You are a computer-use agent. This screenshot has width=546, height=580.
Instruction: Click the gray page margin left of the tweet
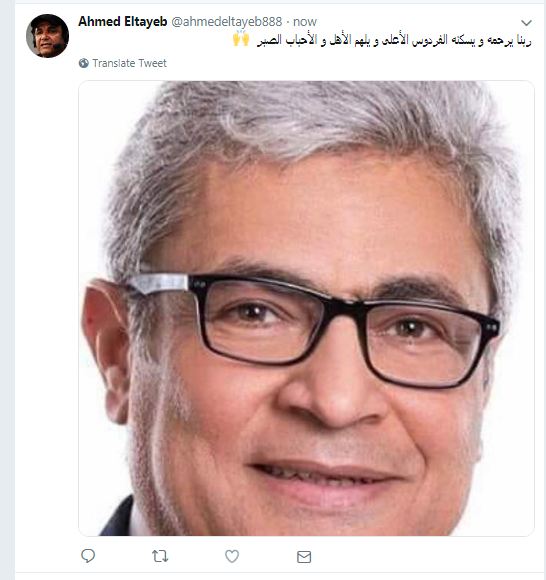pos(7,289)
